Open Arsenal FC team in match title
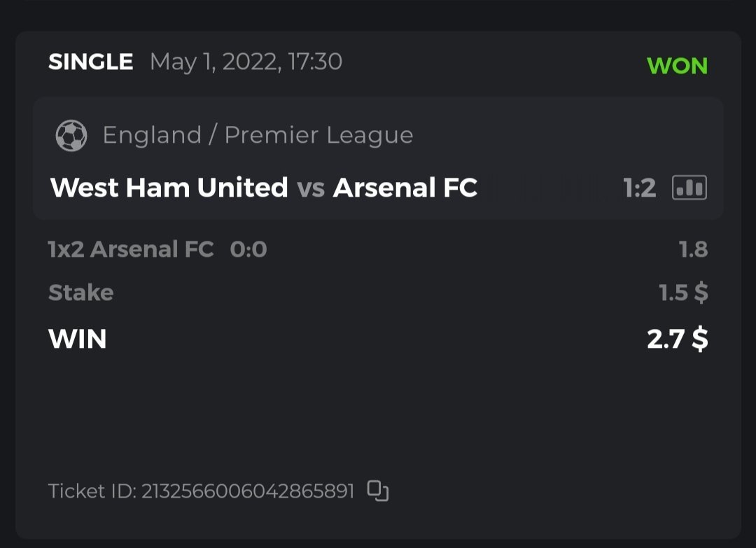This screenshot has height=548, width=756. tap(405, 188)
